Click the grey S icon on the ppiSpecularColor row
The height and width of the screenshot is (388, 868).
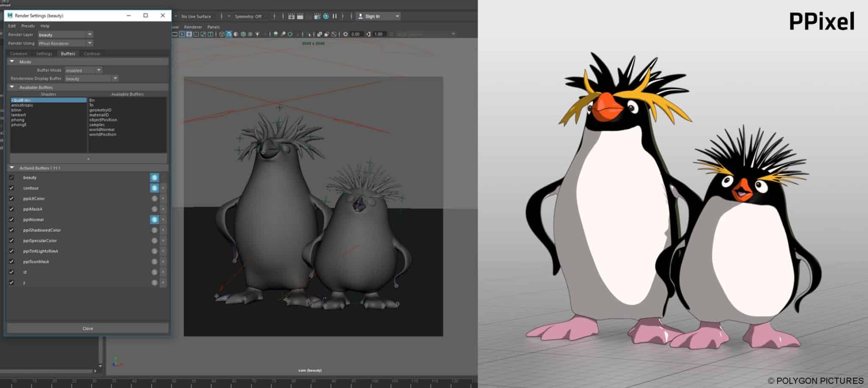(x=154, y=241)
